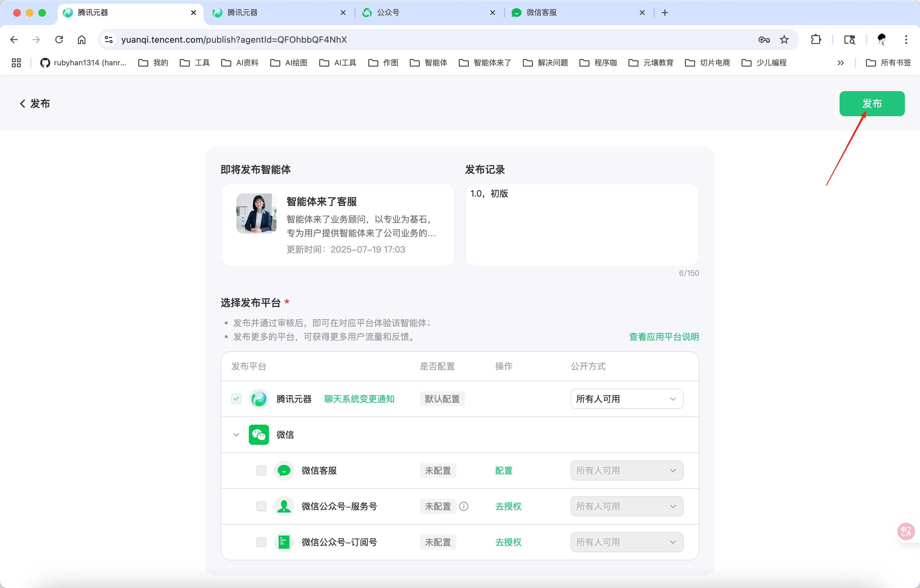
Task: Click the info icon beside 微信公众号-服务号
Action: pos(464,506)
